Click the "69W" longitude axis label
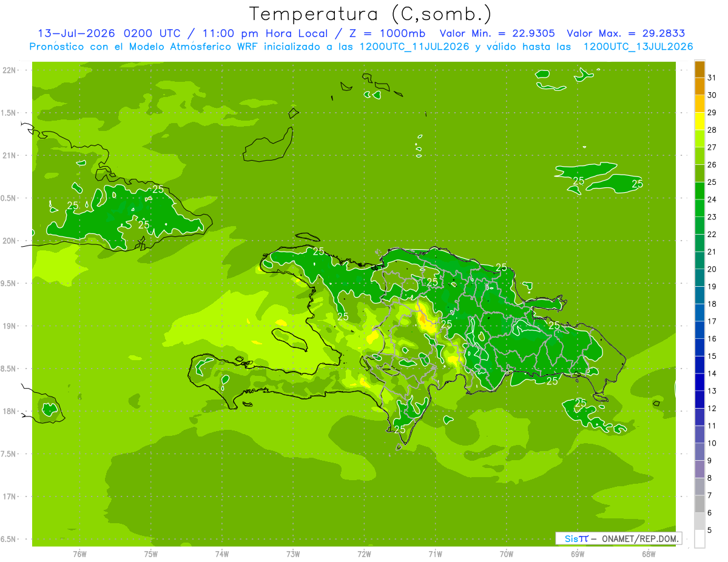The height and width of the screenshot is (562, 728). pyautogui.click(x=578, y=554)
